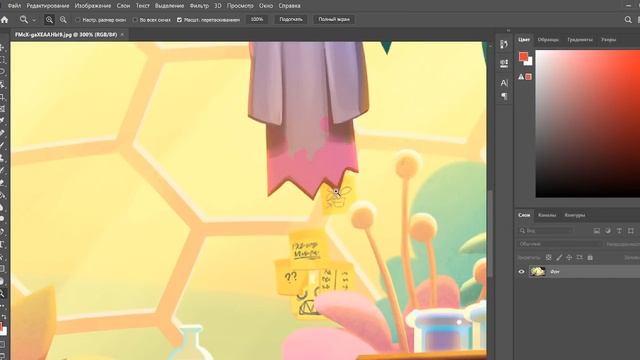
Task: Open the layer filter type dropdown Вид
Action: pyautogui.click(x=546, y=231)
